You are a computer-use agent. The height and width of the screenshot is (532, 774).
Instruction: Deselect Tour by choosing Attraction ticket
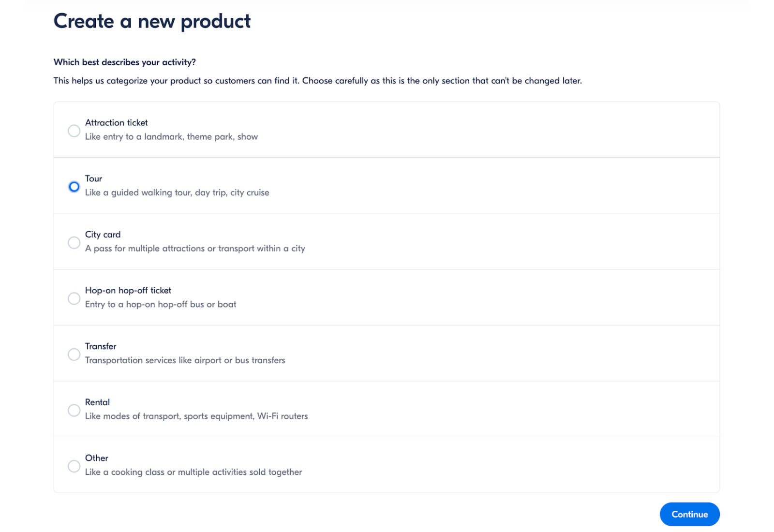click(74, 131)
